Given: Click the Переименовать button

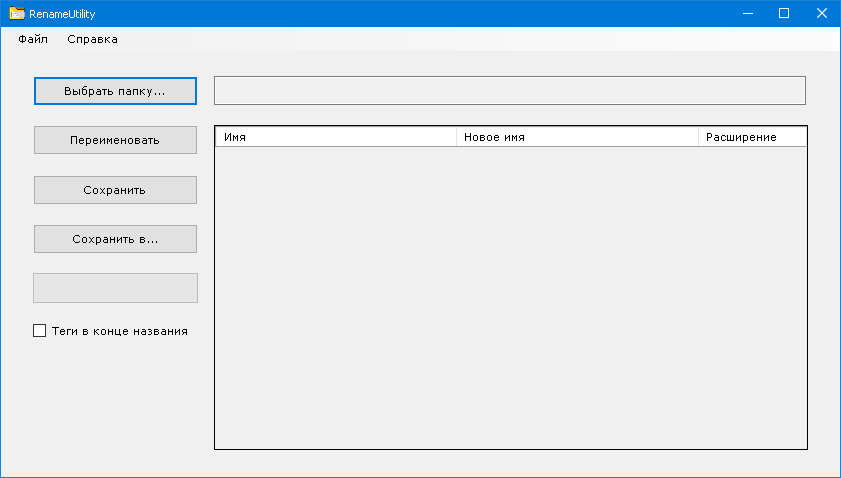Looking at the screenshot, I should point(115,140).
